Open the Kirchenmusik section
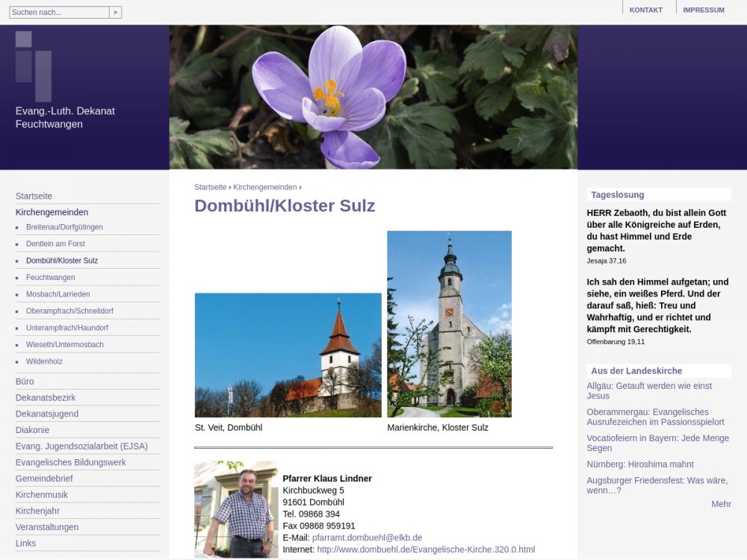Image resolution: width=747 pixels, height=560 pixels. tap(42, 494)
